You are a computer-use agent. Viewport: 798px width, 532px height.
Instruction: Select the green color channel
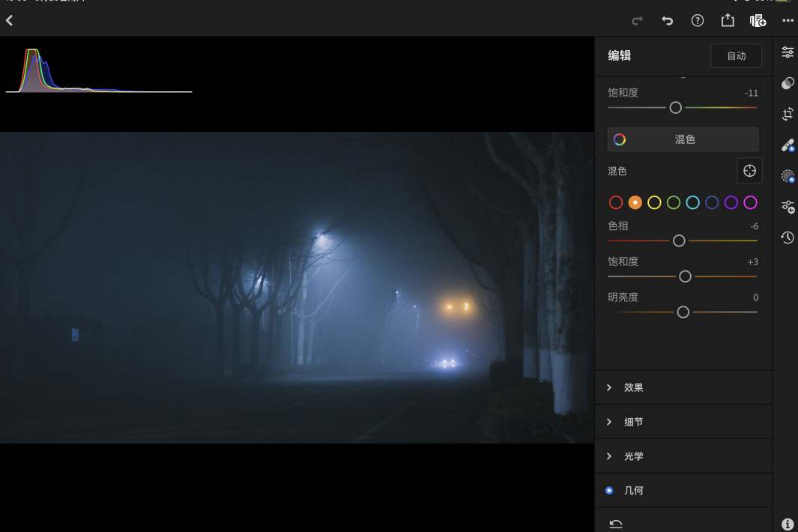pyautogui.click(x=674, y=202)
